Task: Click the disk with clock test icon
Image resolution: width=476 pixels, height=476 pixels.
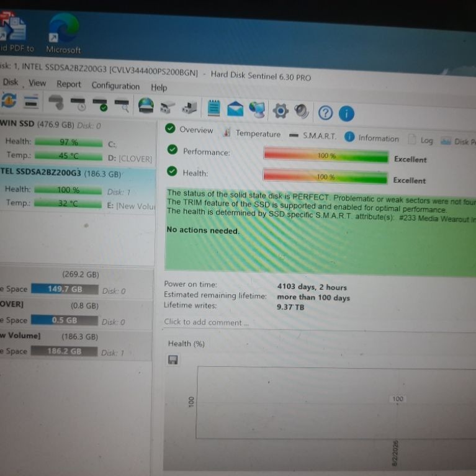Action: (78, 103)
